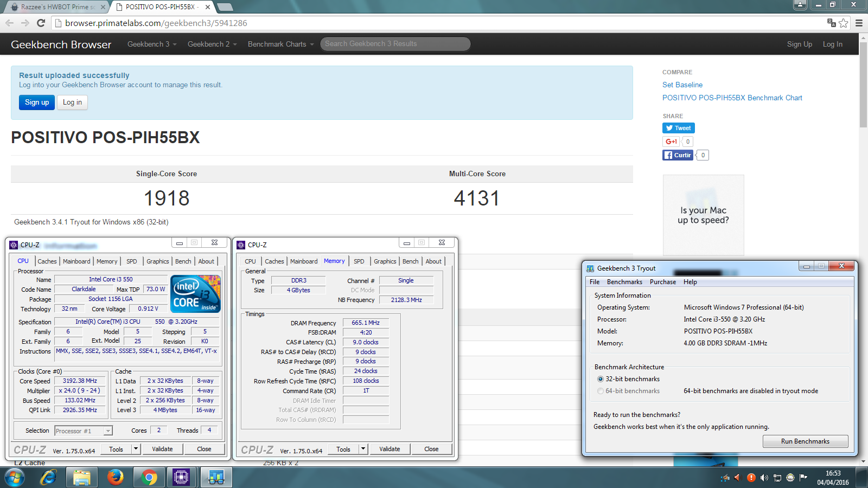Click Run Benchmarks in Geekbench
The image size is (868, 488).
[805, 441]
